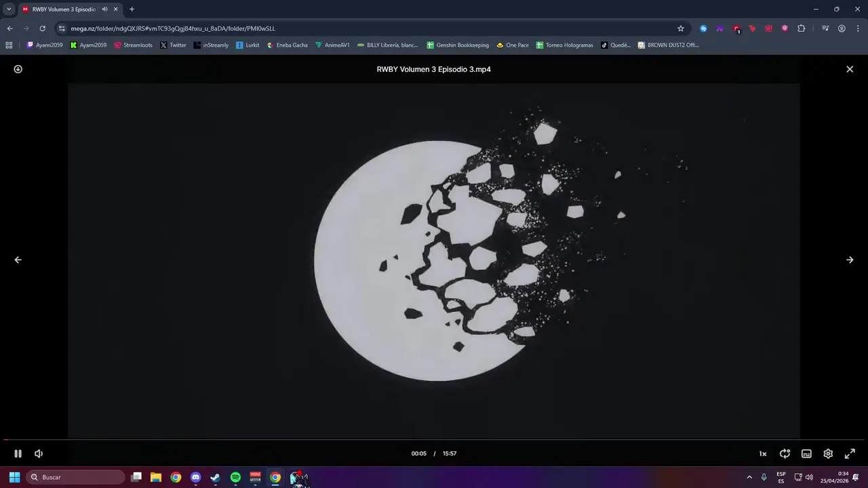The height and width of the screenshot is (488, 868).
Task: Open the tab search dropdown
Action: (x=9, y=9)
